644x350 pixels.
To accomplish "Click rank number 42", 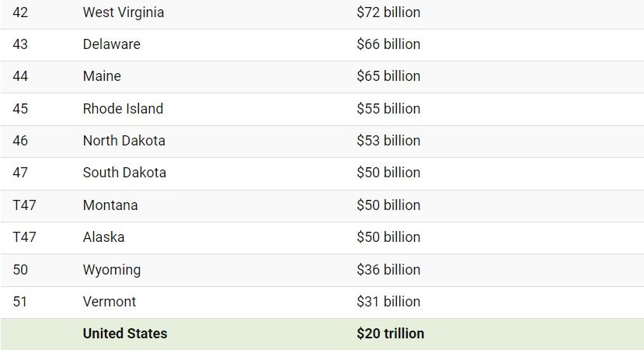I will pyautogui.click(x=20, y=12).
